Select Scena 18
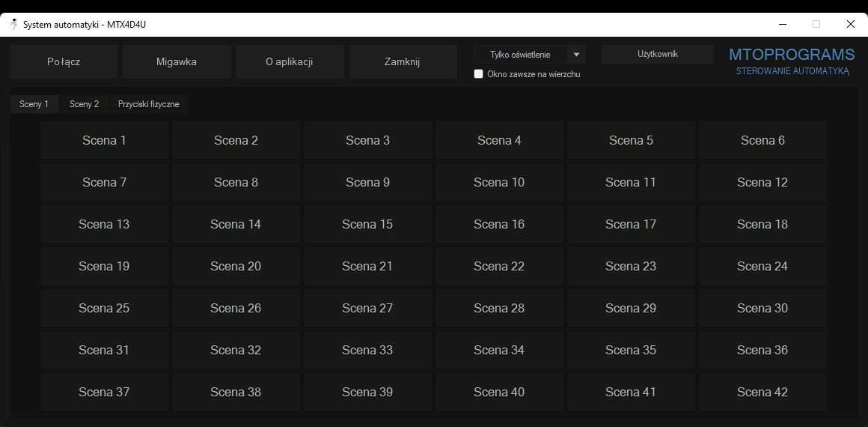The width and height of the screenshot is (868, 427). tap(763, 224)
